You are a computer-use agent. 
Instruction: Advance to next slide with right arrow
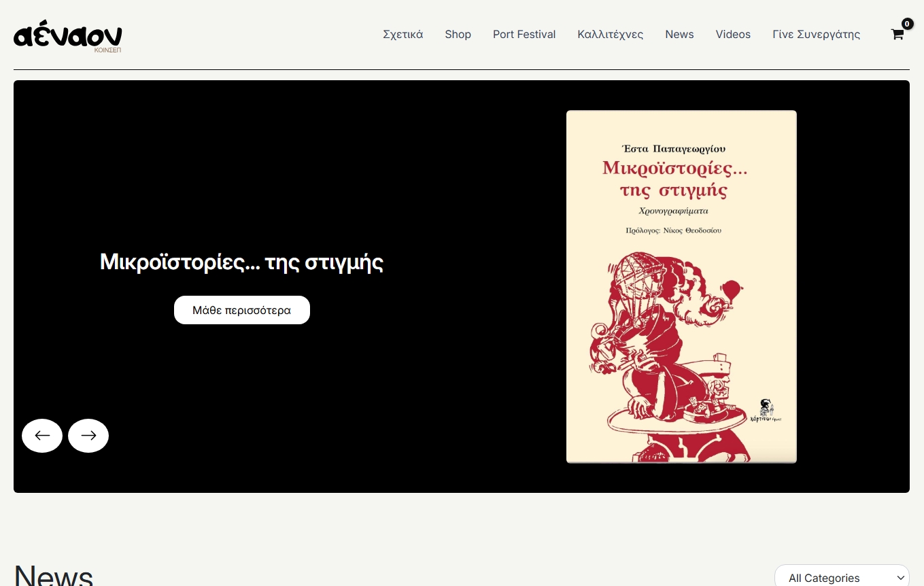tap(88, 436)
